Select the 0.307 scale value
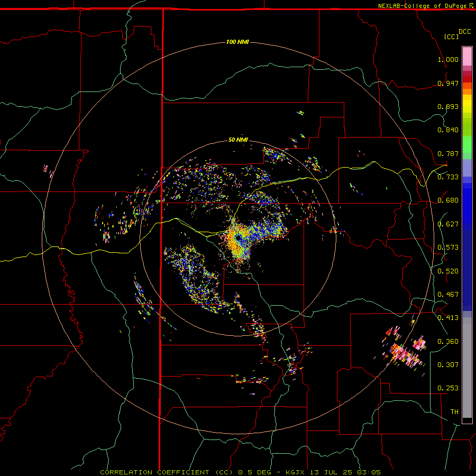 (x=448, y=365)
